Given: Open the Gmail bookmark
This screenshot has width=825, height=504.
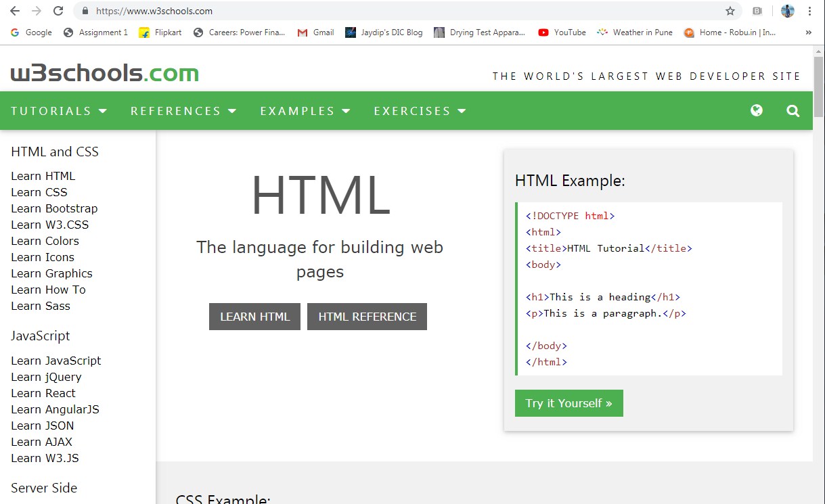Looking at the screenshot, I should click(316, 32).
